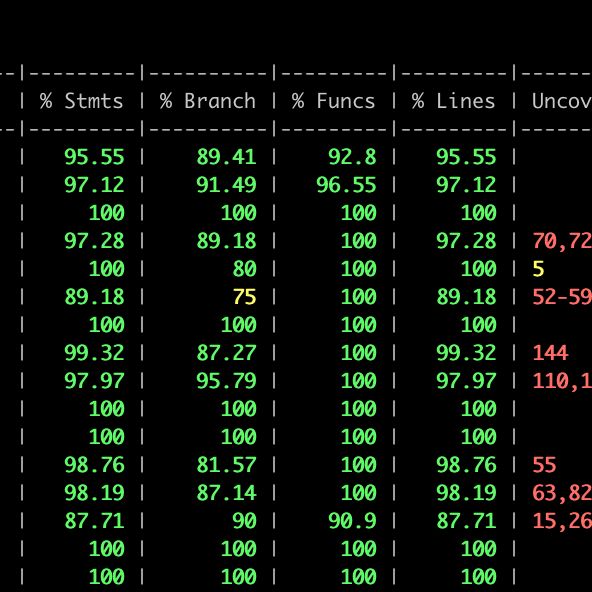Select the 87.71 value under % Lines
592x592 pixels.
point(466,520)
